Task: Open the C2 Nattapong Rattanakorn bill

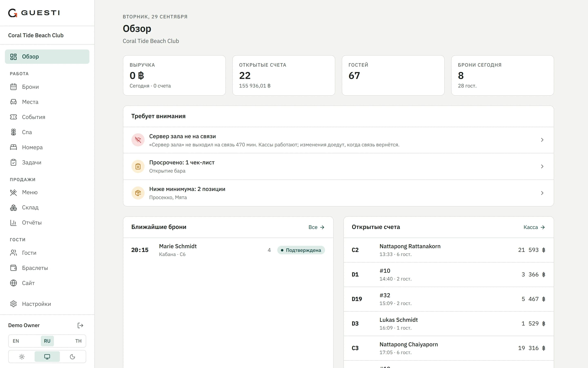Action: (449, 250)
